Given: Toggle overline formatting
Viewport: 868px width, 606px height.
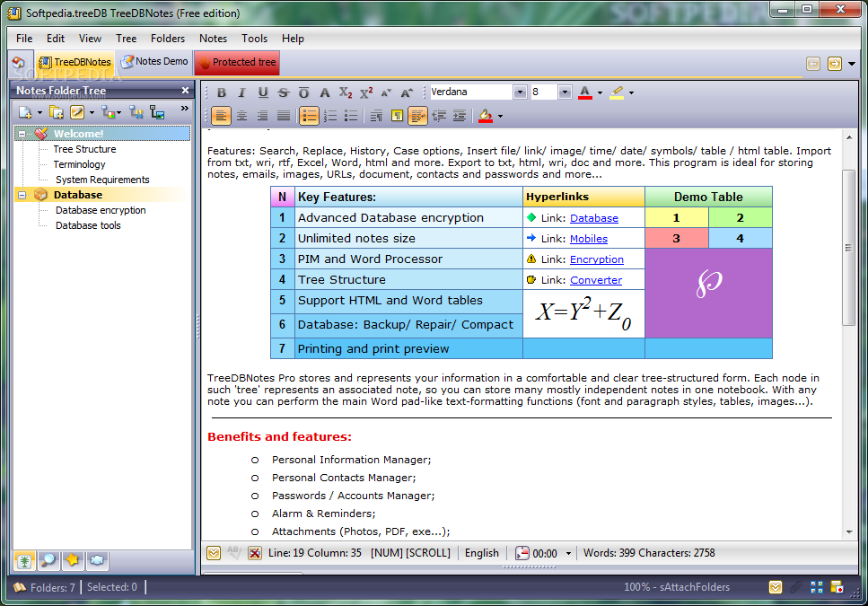Looking at the screenshot, I should (x=304, y=92).
